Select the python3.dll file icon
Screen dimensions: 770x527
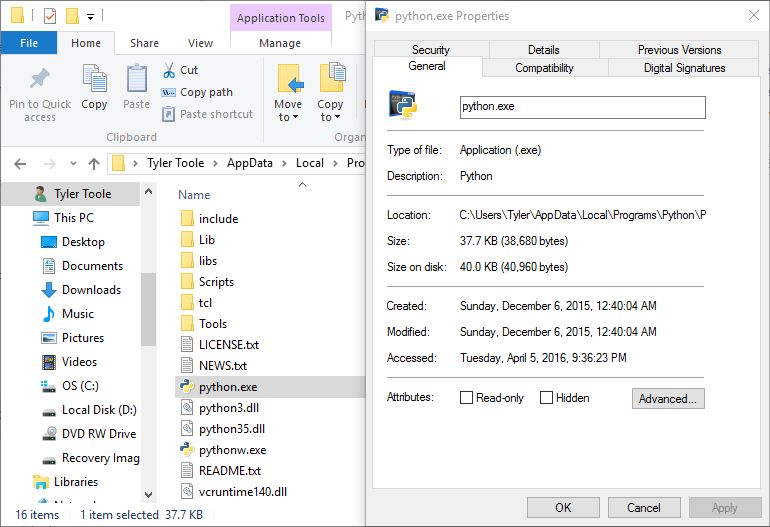[187, 408]
